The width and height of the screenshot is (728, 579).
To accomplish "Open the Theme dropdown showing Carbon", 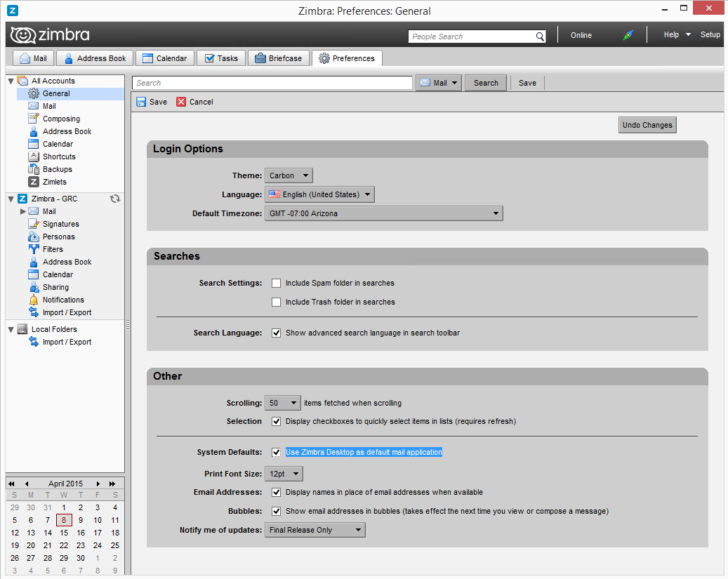I will [x=289, y=175].
